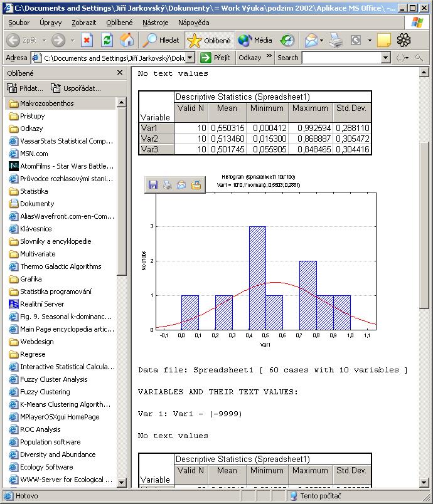
Task: Toggle the Oblíbené favorites pane button
Action: click(210, 40)
